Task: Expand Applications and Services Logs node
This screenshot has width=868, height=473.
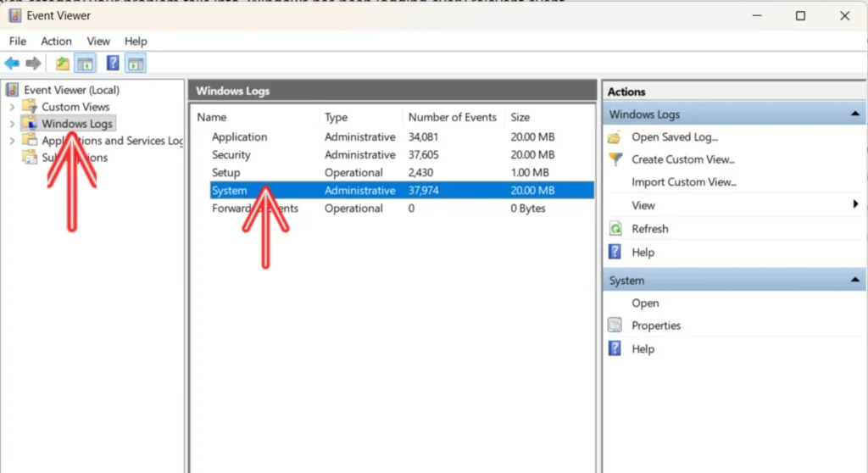Action: pos(12,142)
